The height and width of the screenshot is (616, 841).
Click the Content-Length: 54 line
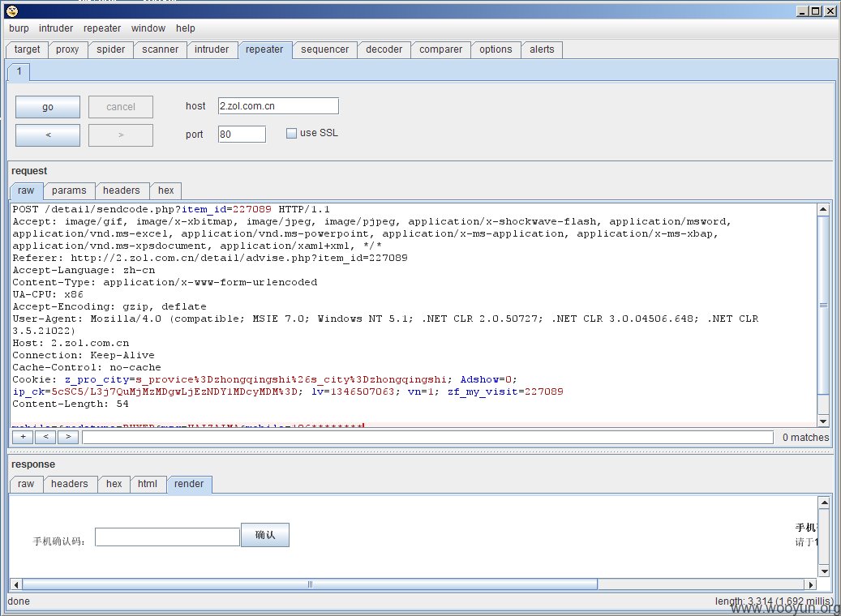(x=71, y=404)
